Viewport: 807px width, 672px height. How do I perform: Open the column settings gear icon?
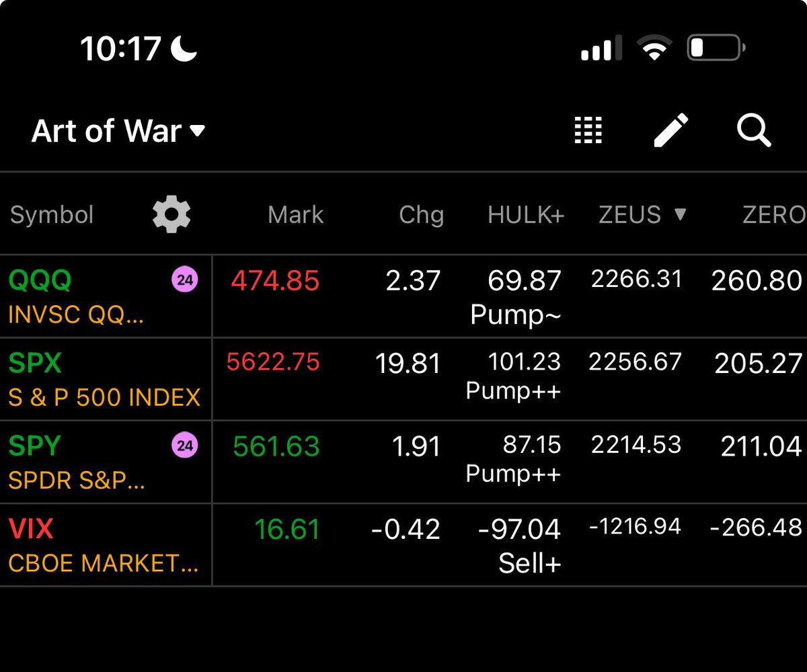coord(171,214)
